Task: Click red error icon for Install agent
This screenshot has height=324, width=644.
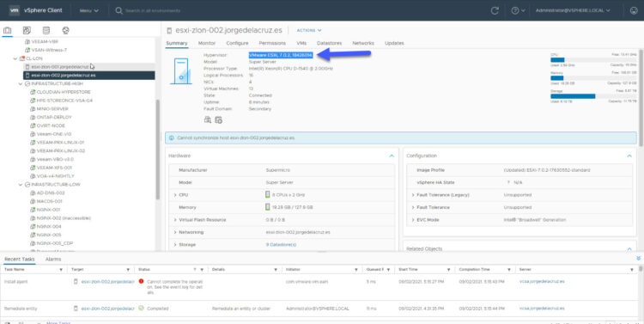Action: point(142,281)
